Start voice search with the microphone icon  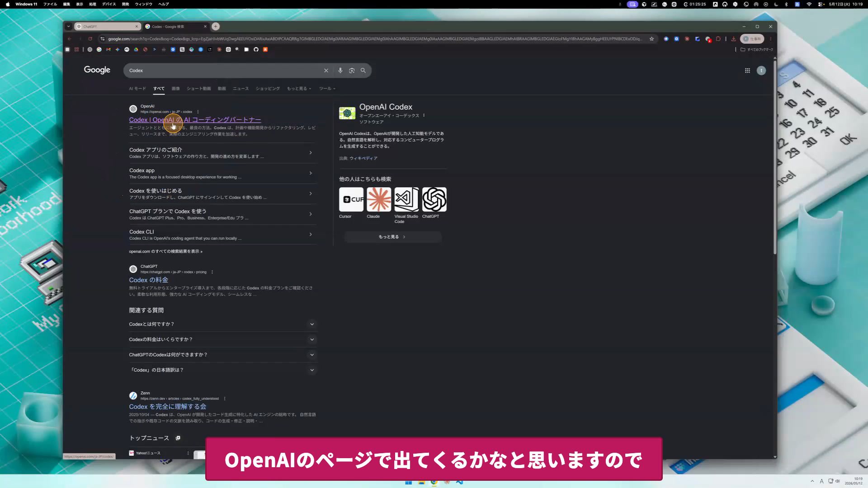(340, 70)
